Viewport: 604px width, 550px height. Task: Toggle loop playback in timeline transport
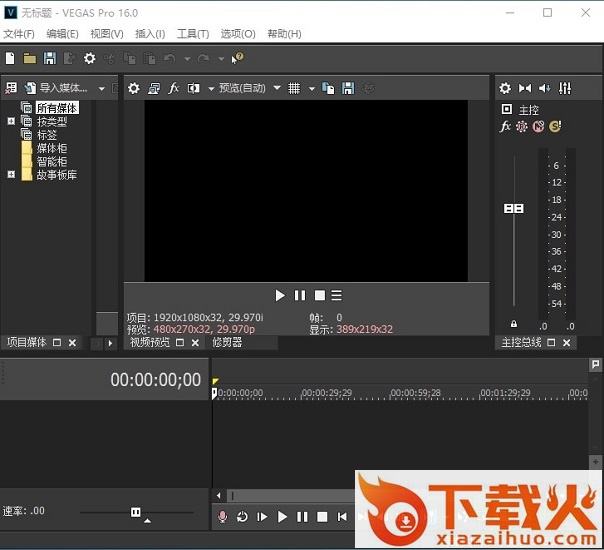(242, 517)
